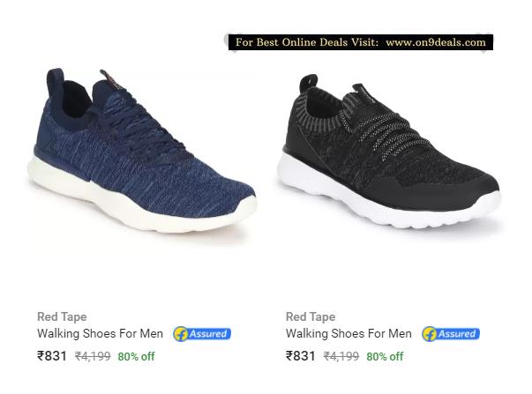The width and height of the screenshot is (532, 394).
Task: Click 80% off label on right product
Action: point(385,357)
